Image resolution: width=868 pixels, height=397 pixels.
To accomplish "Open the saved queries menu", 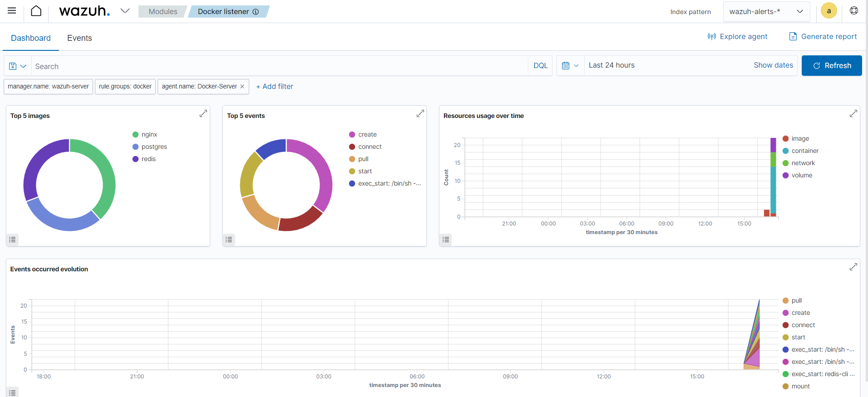I will pos(18,66).
